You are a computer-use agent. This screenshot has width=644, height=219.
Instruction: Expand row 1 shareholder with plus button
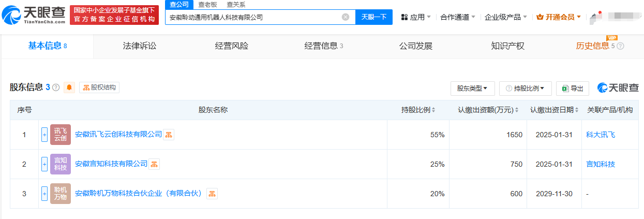(44, 135)
